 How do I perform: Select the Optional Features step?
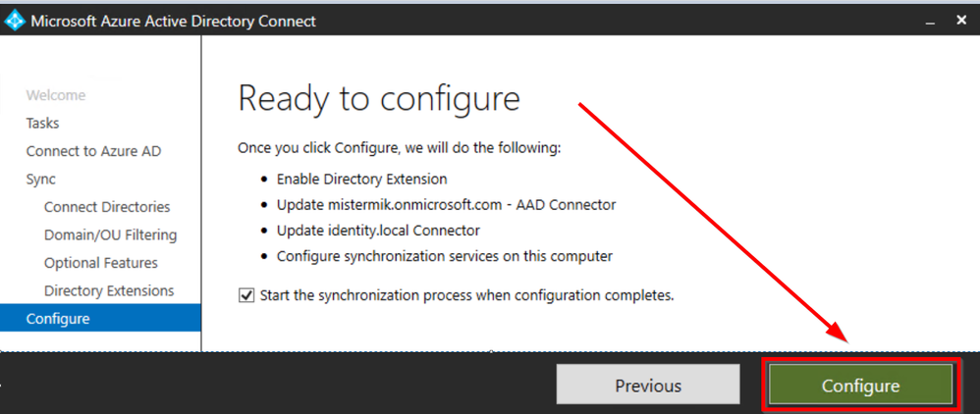101,263
